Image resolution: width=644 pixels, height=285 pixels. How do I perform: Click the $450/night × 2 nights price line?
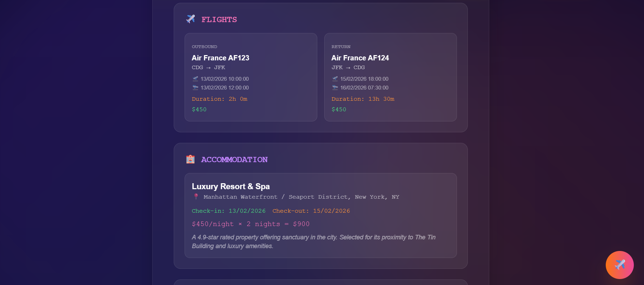point(251,224)
